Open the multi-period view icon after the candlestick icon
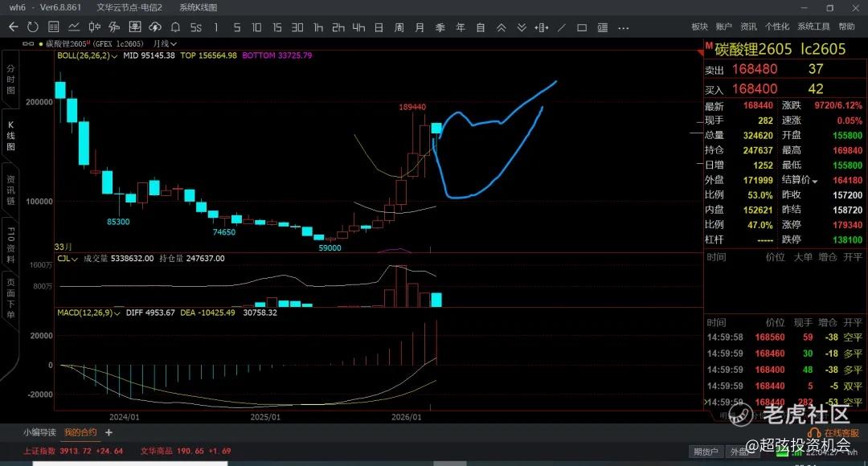The image size is (868, 466). pos(115,27)
